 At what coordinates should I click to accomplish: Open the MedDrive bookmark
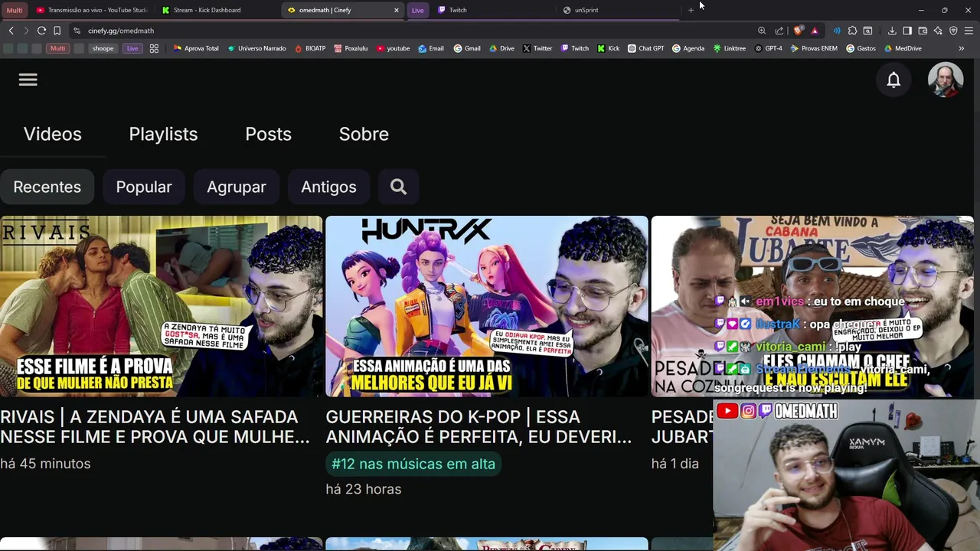903,48
